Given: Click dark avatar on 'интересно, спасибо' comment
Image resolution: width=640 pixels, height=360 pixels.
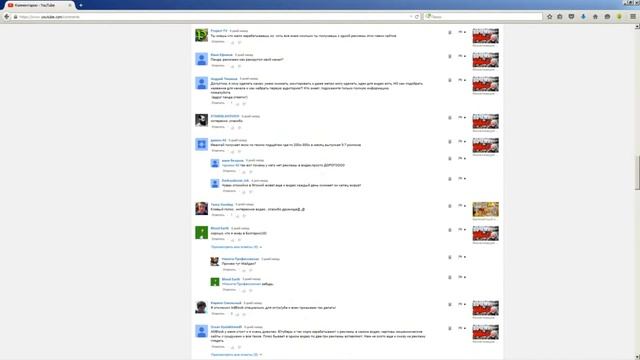Looking at the screenshot, I should pyautogui.click(x=201, y=120).
